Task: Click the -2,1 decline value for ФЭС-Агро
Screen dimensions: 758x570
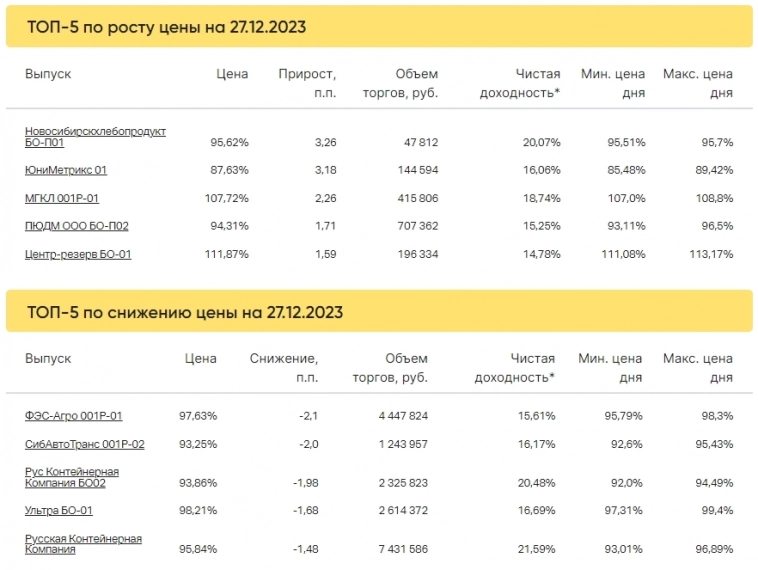Action: 306,415
